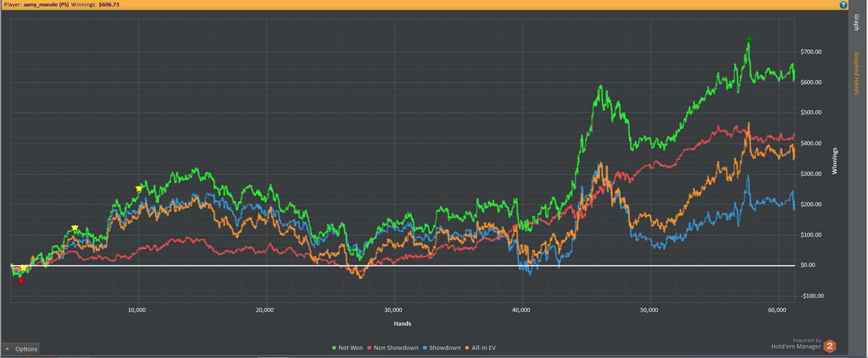Click the Hold'em Manager 2 logo badge
868x358 pixels.
830,346
